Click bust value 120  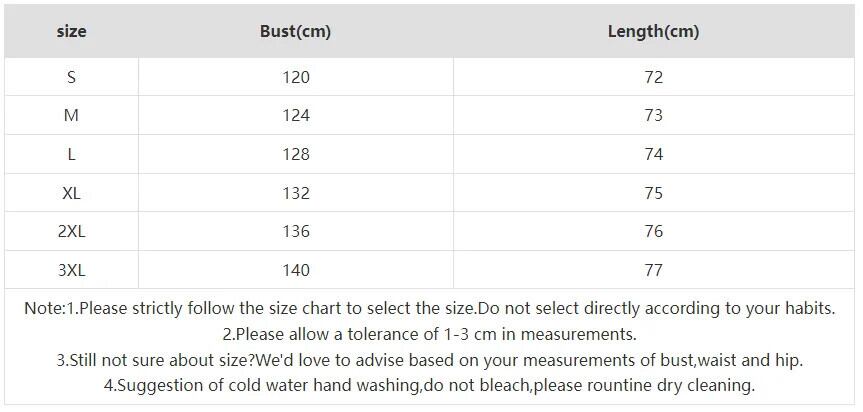click(296, 77)
